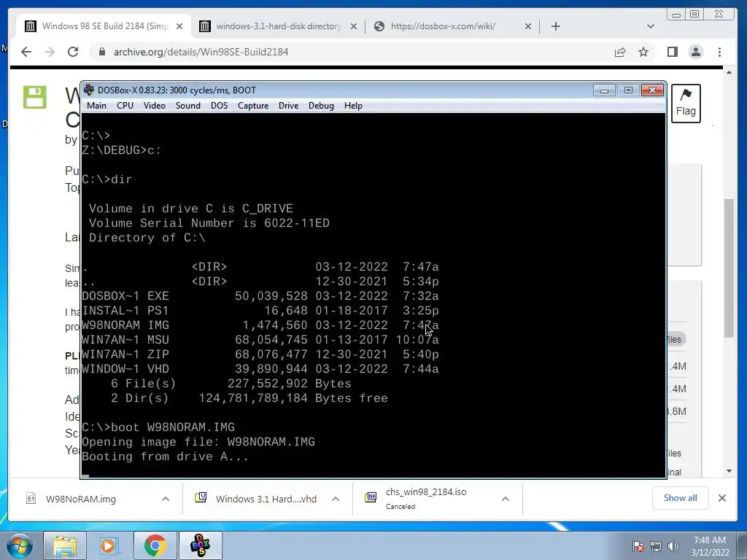Expand Windows 3.1 Hard....vhd download options
This screenshot has height=560, width=747.
click(336, 499)
